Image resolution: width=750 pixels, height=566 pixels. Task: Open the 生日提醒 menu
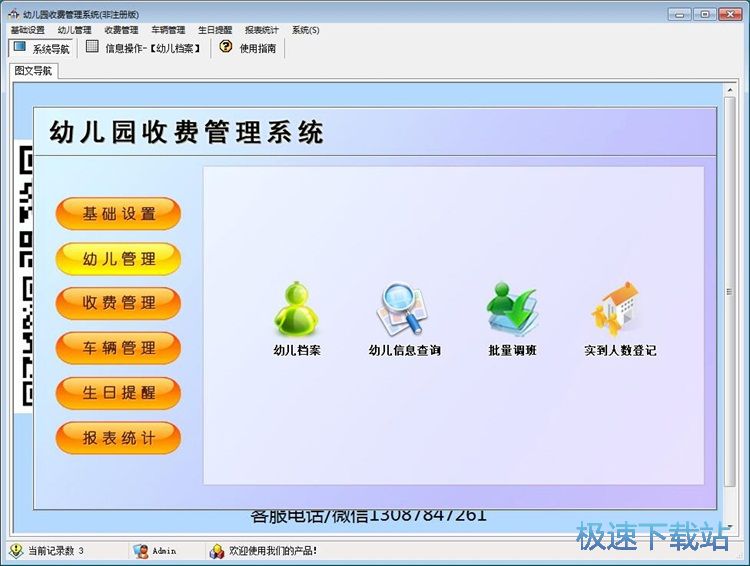click(x=215, y=30)
